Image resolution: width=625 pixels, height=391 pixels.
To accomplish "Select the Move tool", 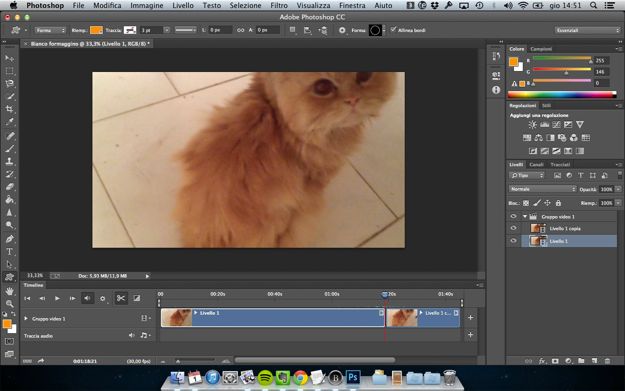I will point(10,58).
